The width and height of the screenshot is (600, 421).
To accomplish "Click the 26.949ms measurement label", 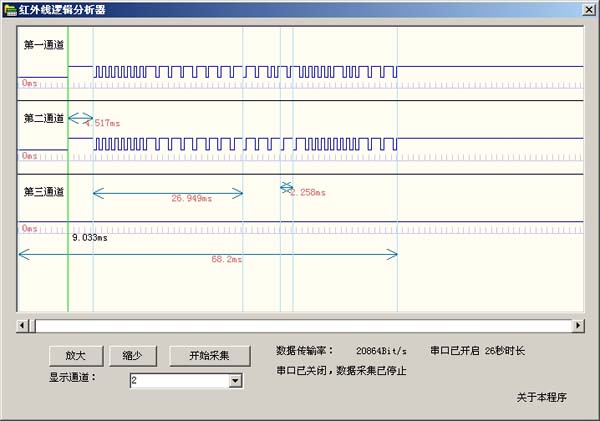I will click(191, 198).
